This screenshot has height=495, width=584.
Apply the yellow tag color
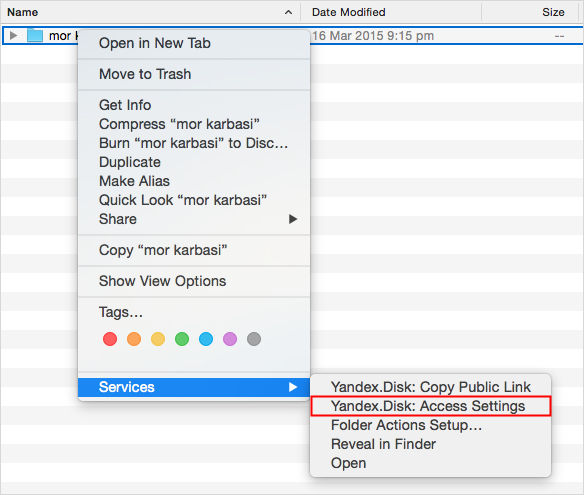158,339
